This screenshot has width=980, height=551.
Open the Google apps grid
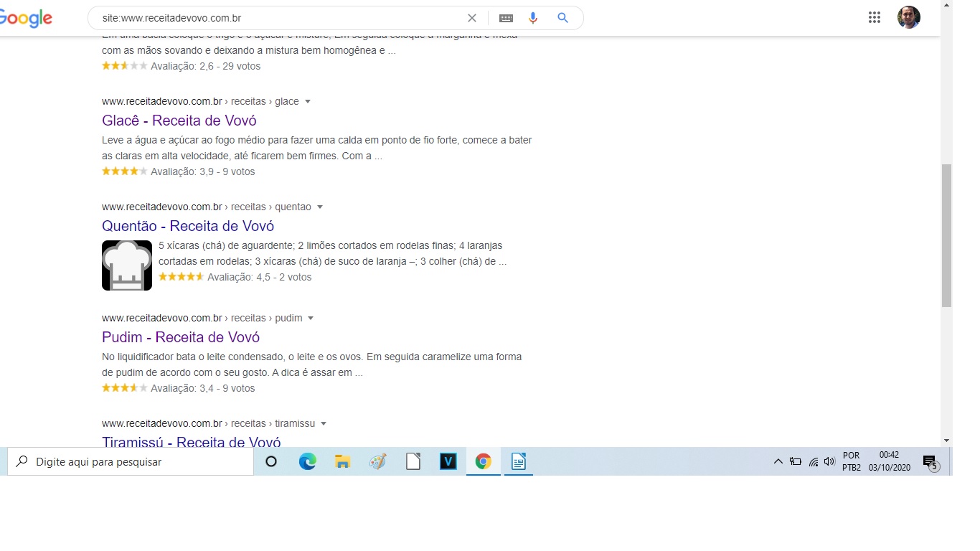tap(874, 18)
